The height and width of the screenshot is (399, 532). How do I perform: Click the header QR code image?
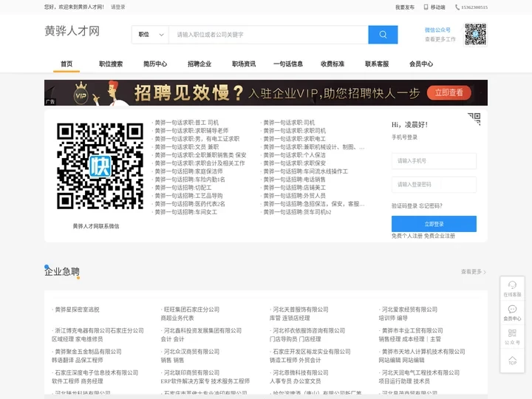click(475, 34)
